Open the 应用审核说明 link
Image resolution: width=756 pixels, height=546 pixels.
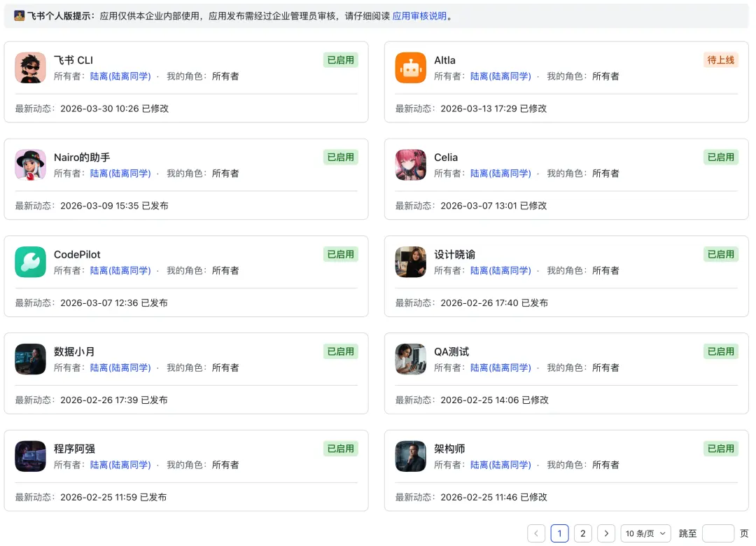pyautogui.click(x=419, y=16)
